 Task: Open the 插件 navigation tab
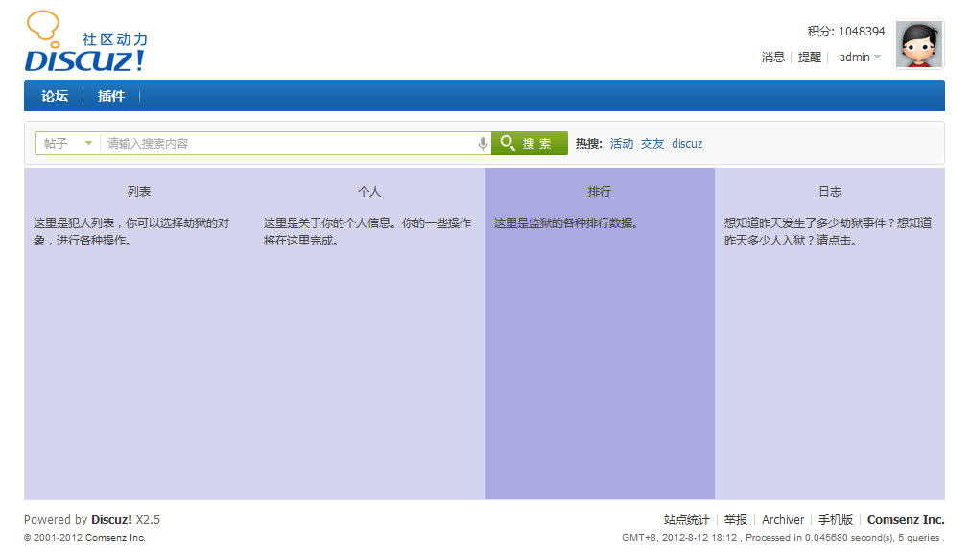[x=111, y=96]
